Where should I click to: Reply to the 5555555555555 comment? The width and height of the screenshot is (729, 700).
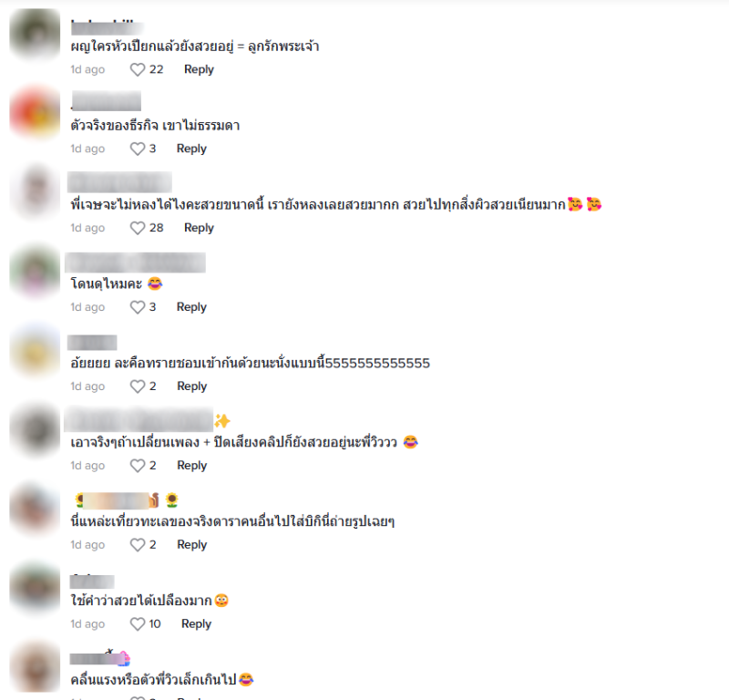pyautogui.click(x=192, y=386)
